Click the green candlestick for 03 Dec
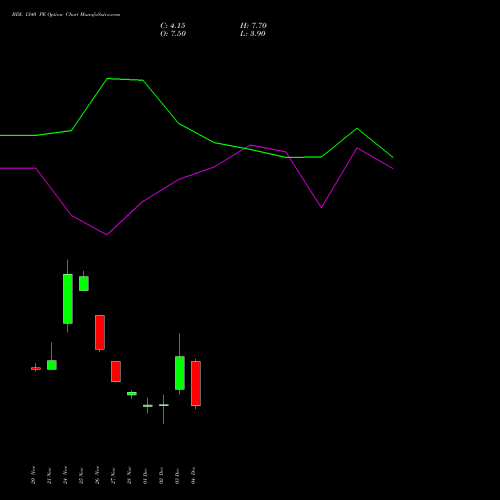 click(180, 373)
